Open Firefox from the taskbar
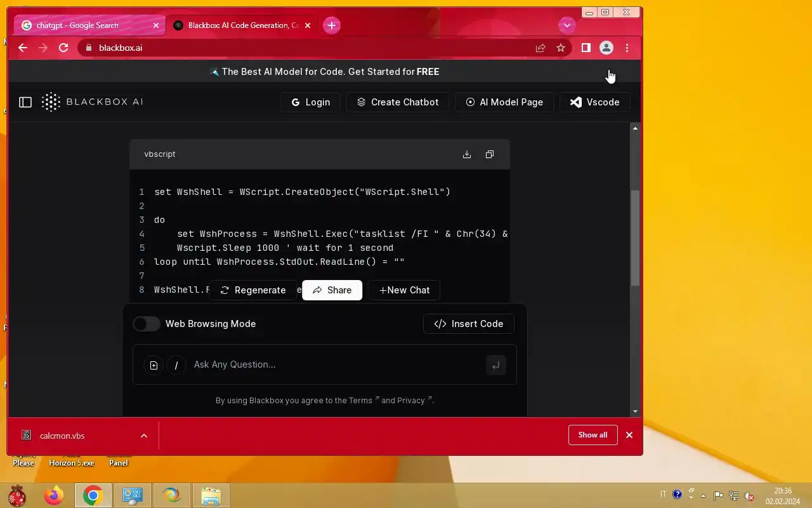This screenshot has height=508, width=812. [54, 495]
